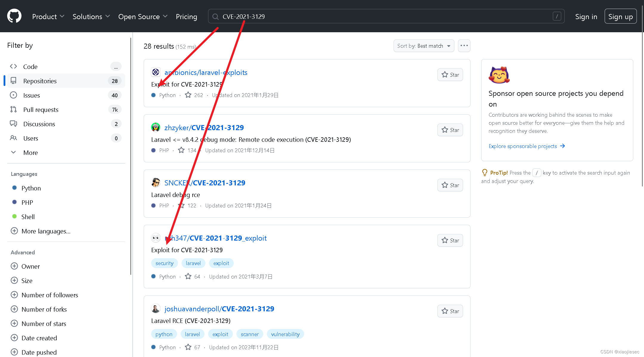Follow the Explore sponsorable projects link
The width and height of the screenshot is (644, 357).
[523, 146]
